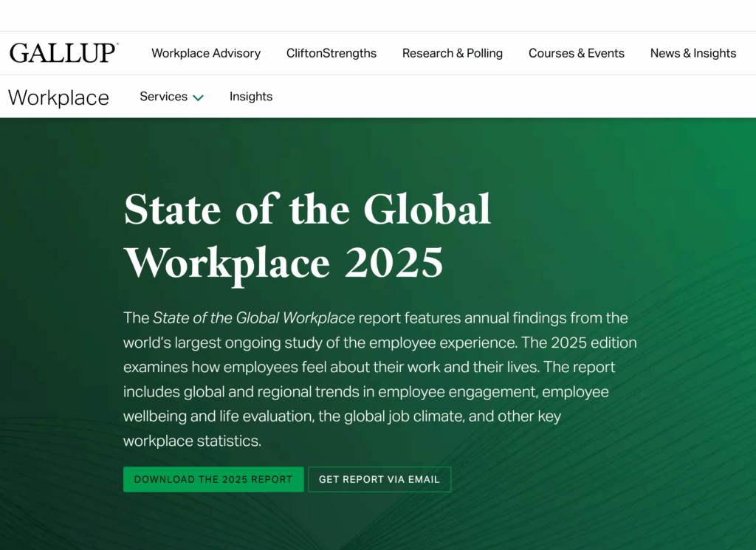Click the GALLUP logo
756x550 pixels.
63,52
